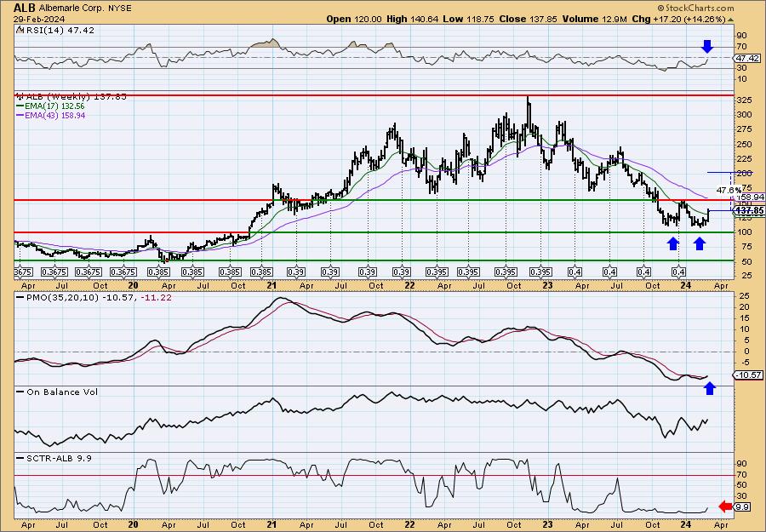
Task: Click the -10.57 PMO axis tag
Action: coord(748,375)
